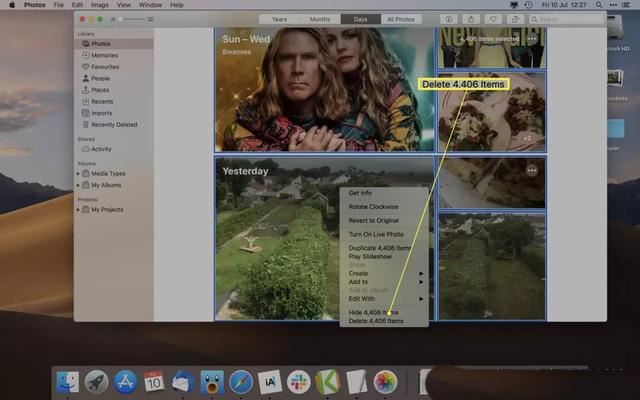The height and width of the screenshot is (400, 640).
Task: Open Slack from the Dock
Action: 299,381
